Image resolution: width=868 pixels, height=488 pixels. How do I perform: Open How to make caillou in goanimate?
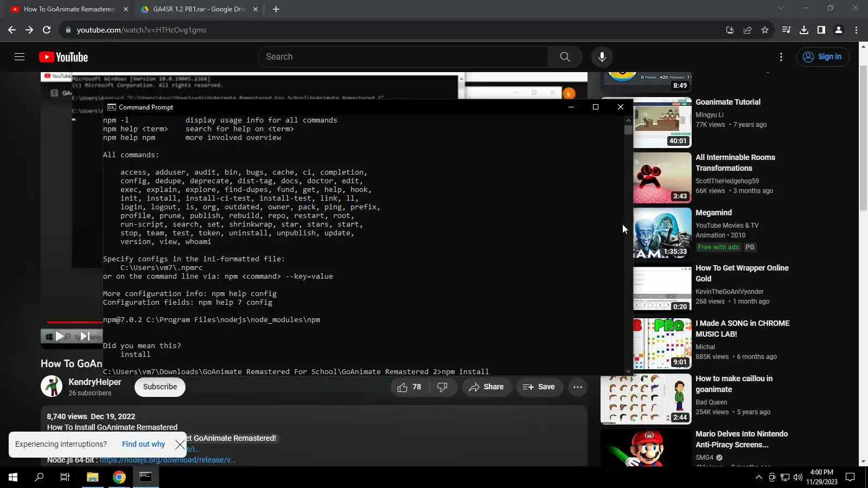734,384
